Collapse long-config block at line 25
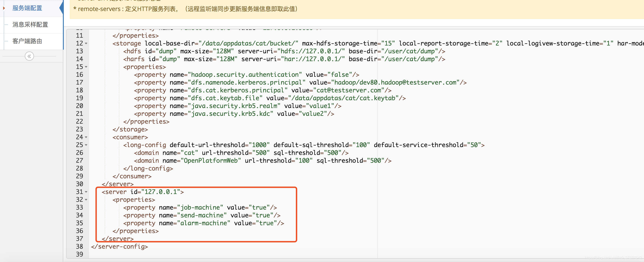The image size is (644, 262). click(x=86, y=145)
